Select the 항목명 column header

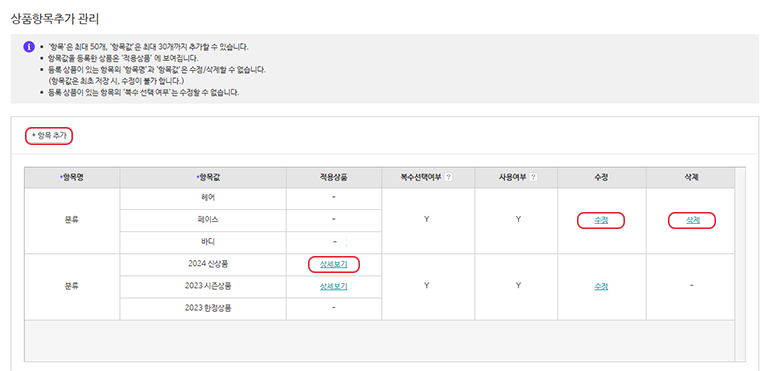pyautogui.click(x=72, y=177)
